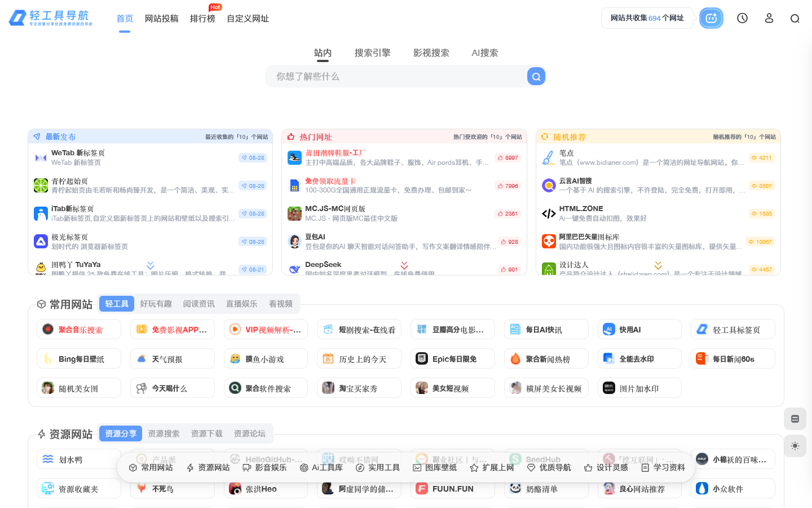The width and height of the screenshot is (812, 508).
Task: Jump to AI工具库 in bottom bar
Action: coord(321,467)
